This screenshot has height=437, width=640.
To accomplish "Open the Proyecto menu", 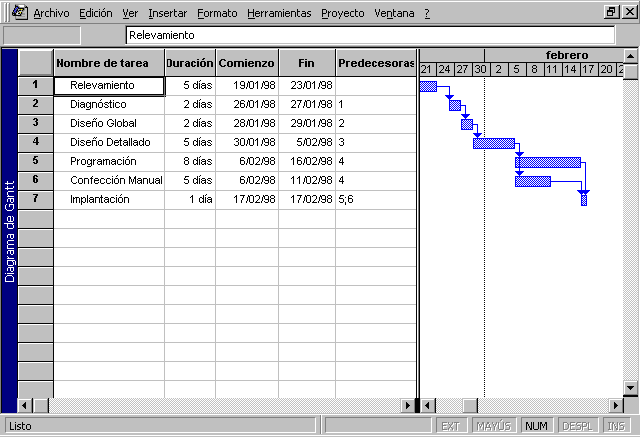I will click(342, 13).
